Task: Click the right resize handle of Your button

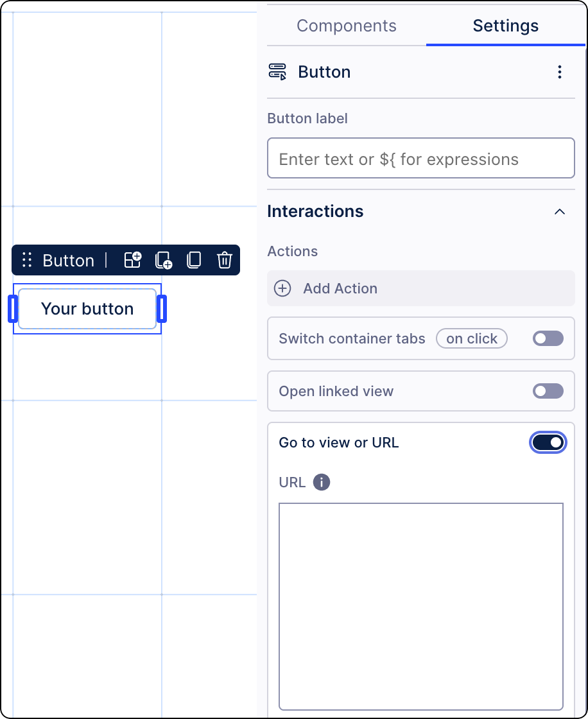Action: click(162, 309)
